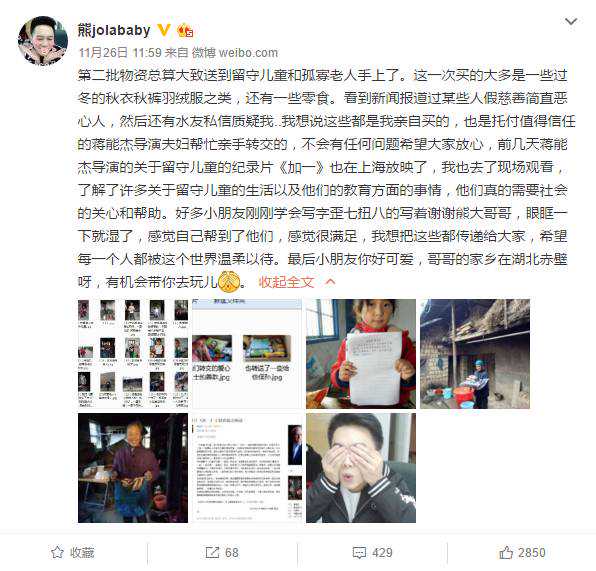Click the post timestamp 11月26日 11:59
This screenshot has width=596, height=571.
click(120, 52)
